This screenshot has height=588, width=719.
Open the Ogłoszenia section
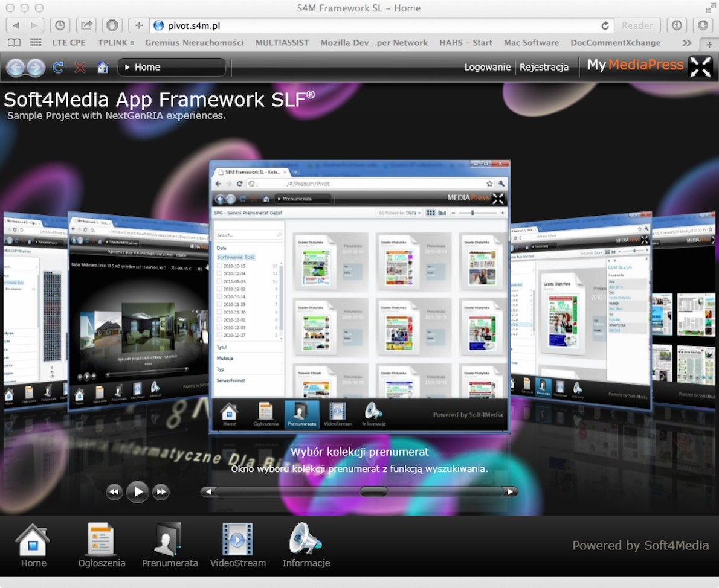click(102, 545)
